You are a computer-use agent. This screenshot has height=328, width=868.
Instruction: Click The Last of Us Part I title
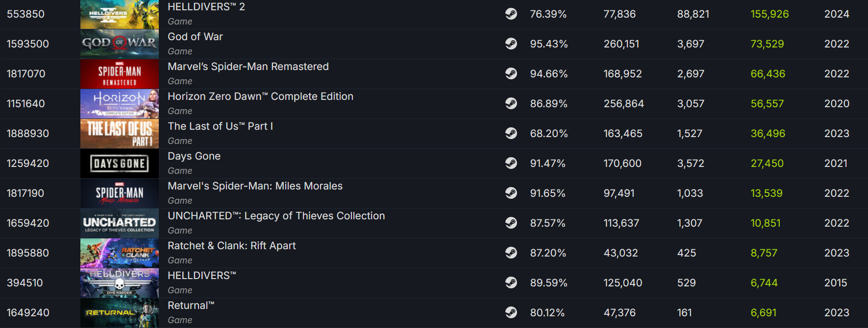click(x=220, y=126)
